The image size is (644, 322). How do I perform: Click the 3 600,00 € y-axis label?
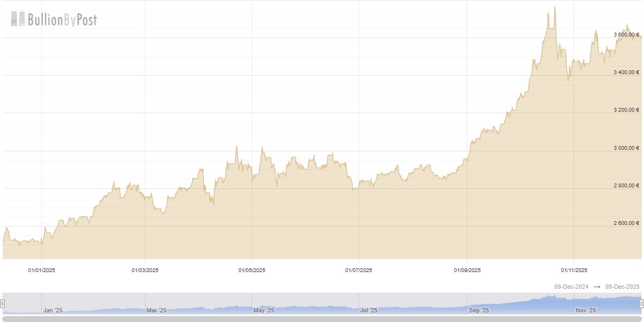[x=626, y=34]
